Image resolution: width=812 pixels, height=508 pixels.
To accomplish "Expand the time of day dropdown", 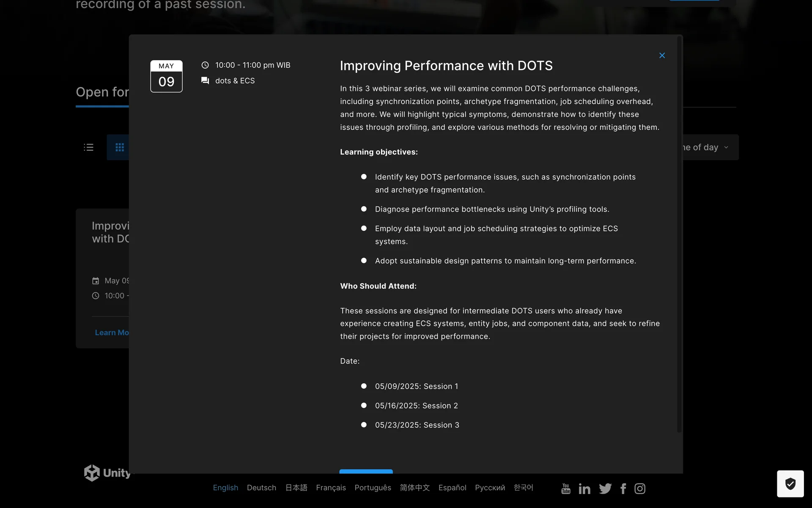I will coord(710,147).
